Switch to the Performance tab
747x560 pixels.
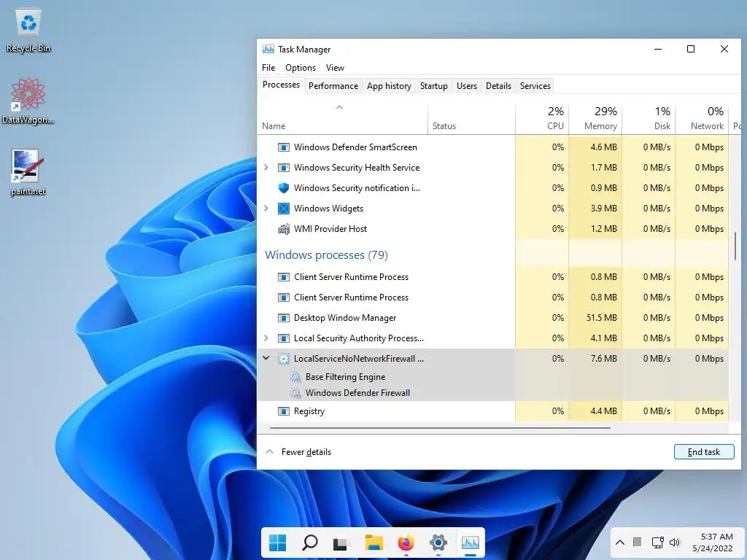tap(333, 86)
